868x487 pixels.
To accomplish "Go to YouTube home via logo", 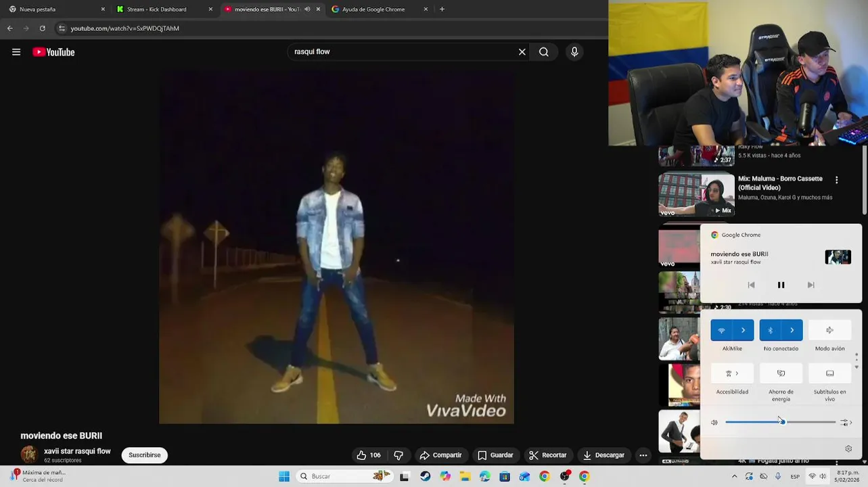I will click(53, 52).
